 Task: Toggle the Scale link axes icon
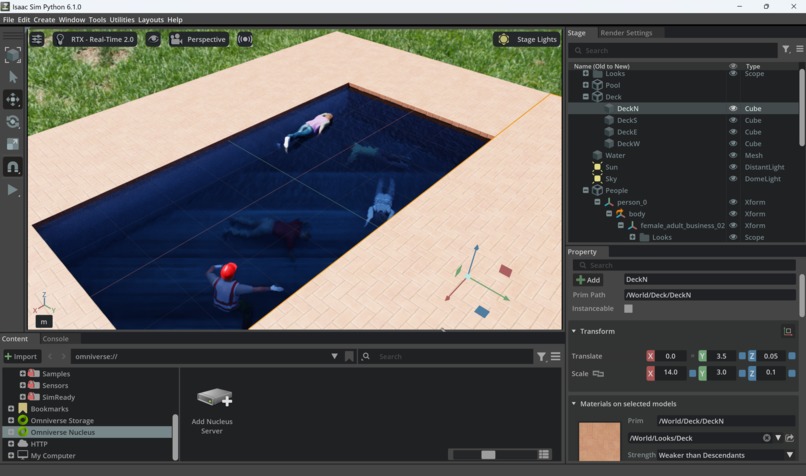click(x=598, y=374)
